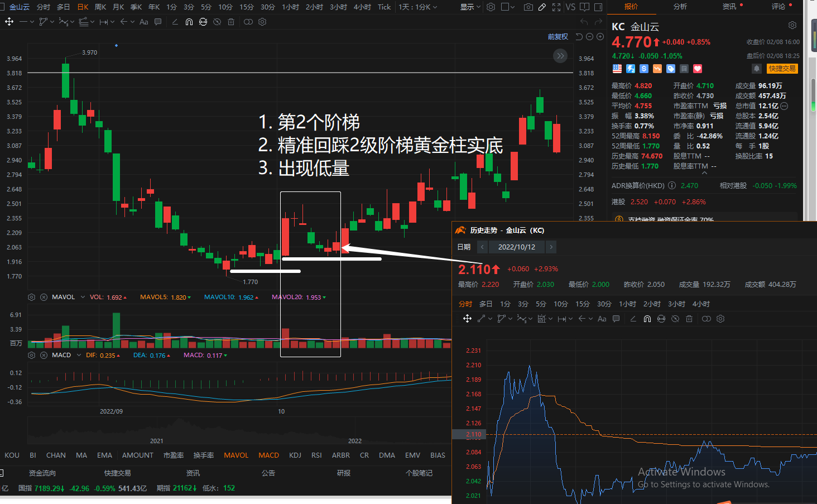Delete all drawings with main chart trash icon
The width and height of the screenshot is (817, 504).
tap(231, 22)
